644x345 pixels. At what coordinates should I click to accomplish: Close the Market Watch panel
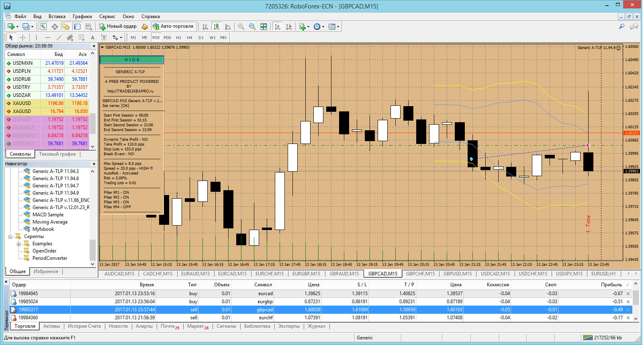point(94,46)
